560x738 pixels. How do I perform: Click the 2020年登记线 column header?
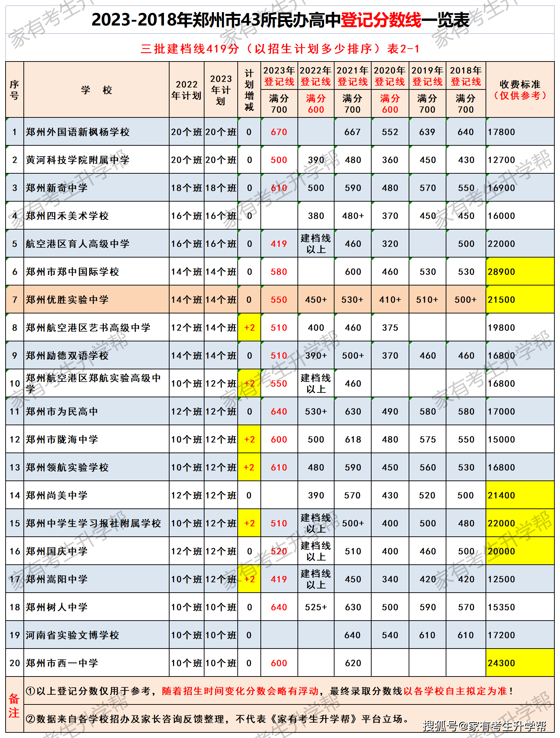[x=390, y=76]
